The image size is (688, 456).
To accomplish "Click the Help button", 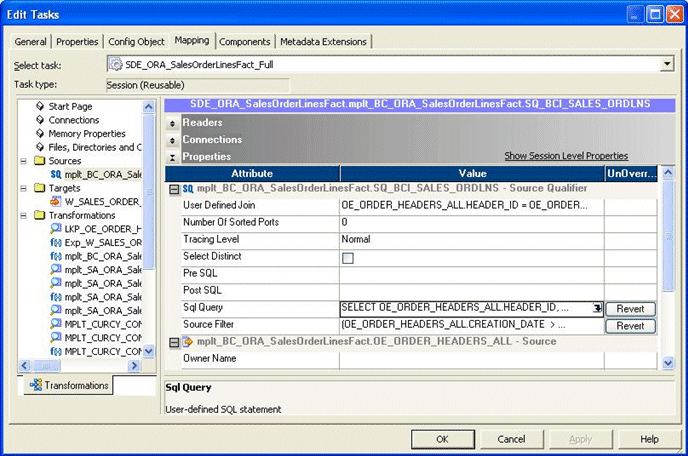I will [649, 439].
